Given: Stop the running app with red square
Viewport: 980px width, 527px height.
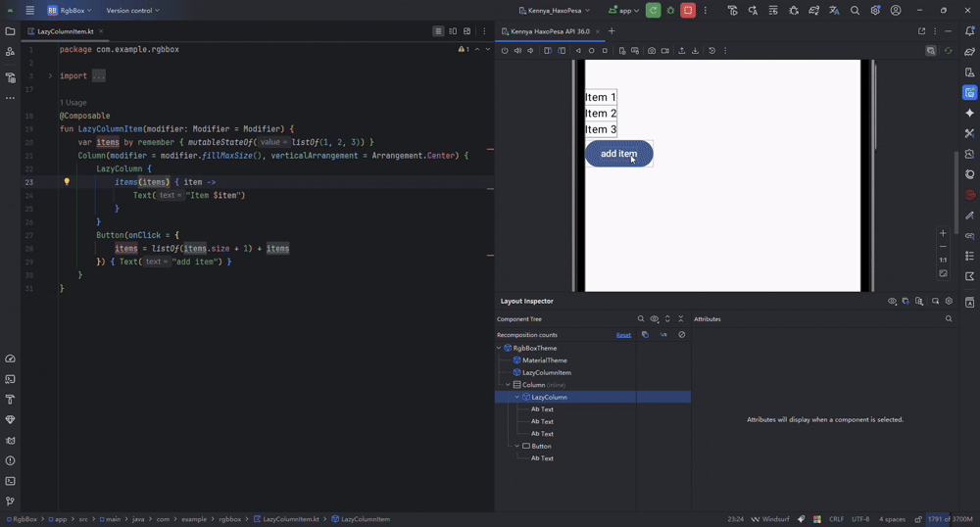Looking at the screenshot, I should (x=688, y=11).
